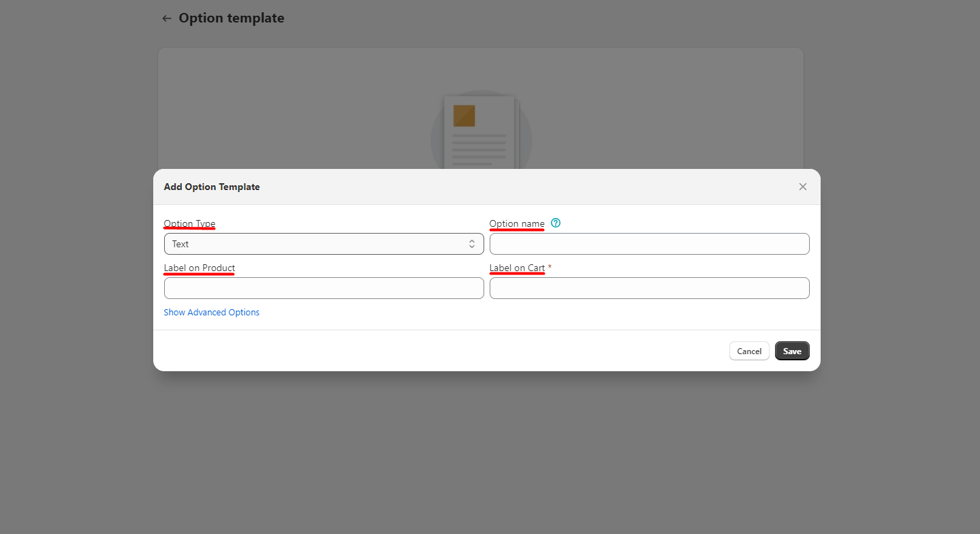Screen dimensions: 980x534
Task: Expand Show Advanced Options
Action: [x=211, y=313]
